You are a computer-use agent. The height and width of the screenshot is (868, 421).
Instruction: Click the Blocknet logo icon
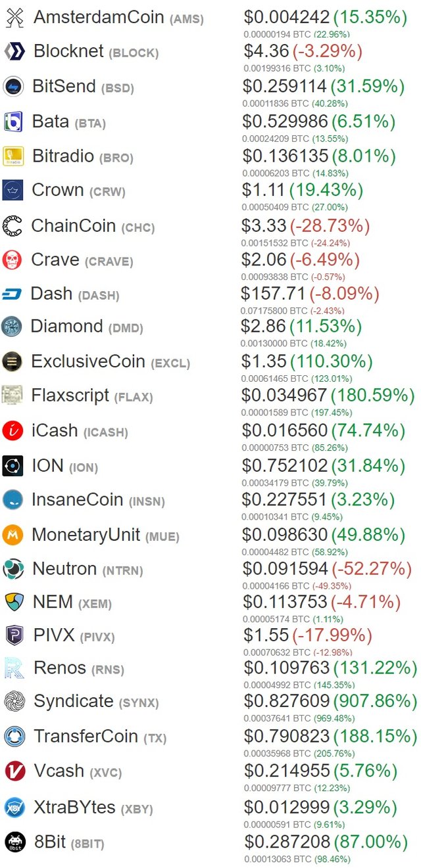point(14,51)
